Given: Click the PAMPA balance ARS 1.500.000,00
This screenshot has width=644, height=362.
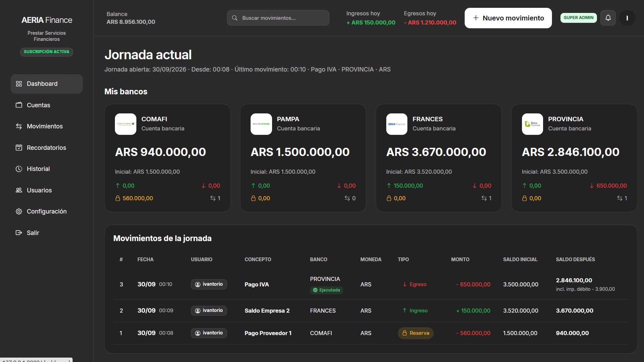Looking at the screenshot, I should (x=300, y=152).
